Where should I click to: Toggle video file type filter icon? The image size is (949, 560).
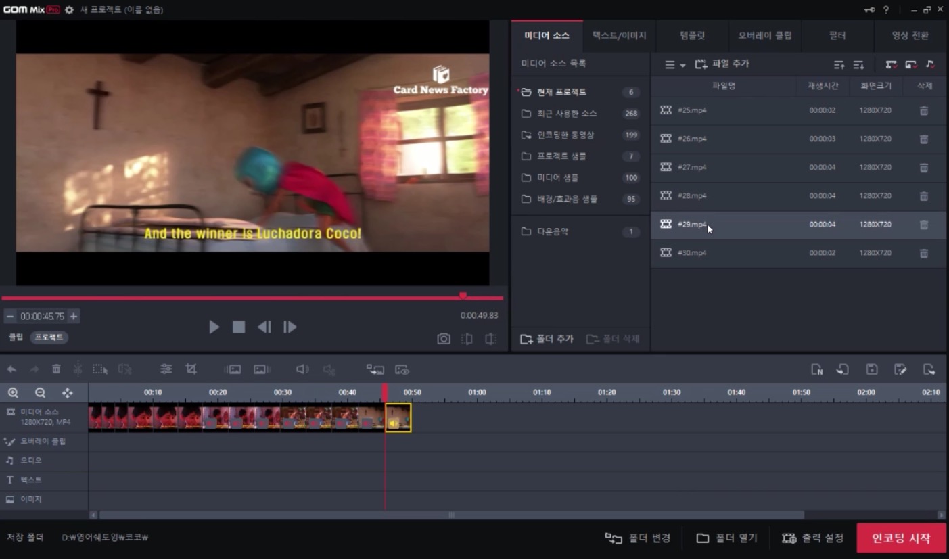coord(892,65)
